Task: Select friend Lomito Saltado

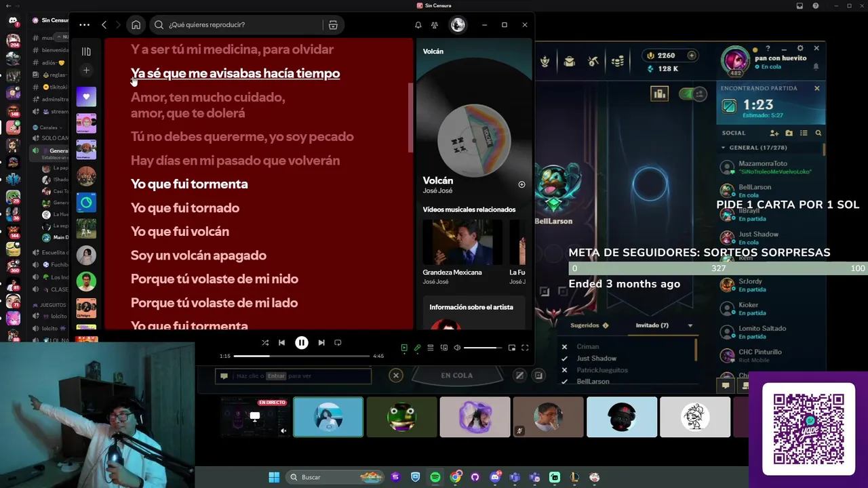Action: pyautogui.click(x=771, y=332)
